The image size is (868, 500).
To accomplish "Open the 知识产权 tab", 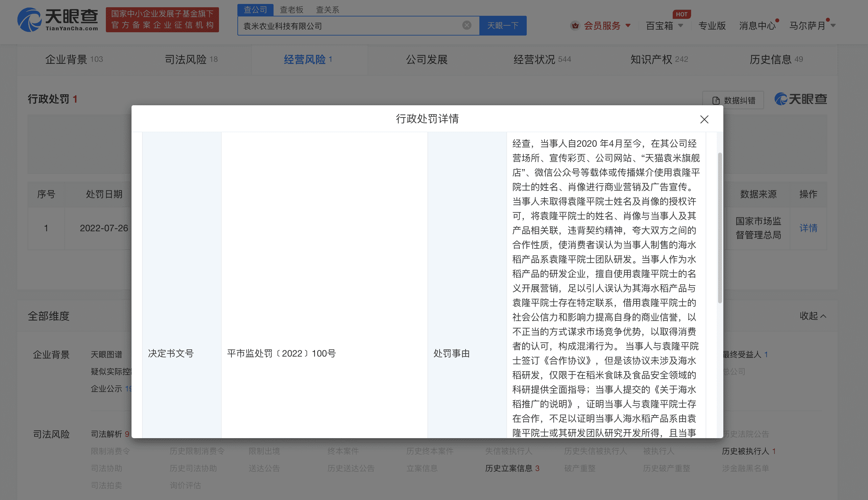I will coord(659,60).
